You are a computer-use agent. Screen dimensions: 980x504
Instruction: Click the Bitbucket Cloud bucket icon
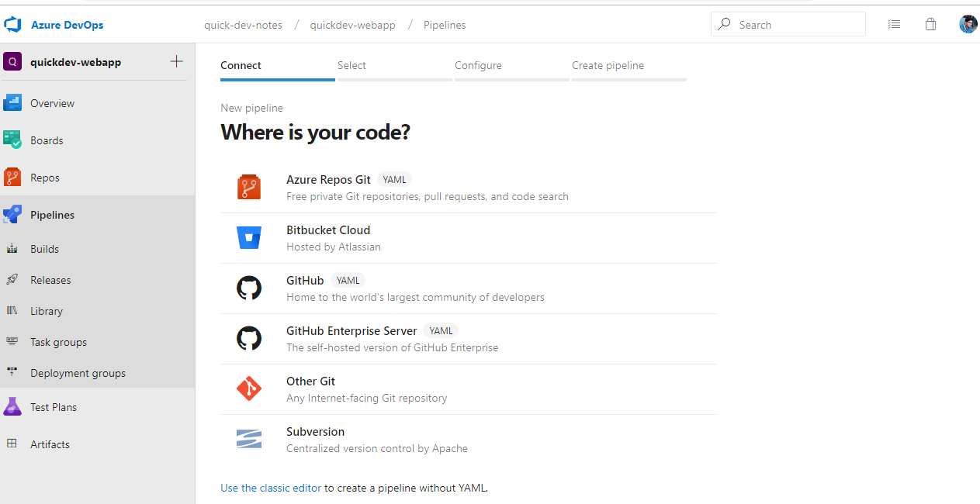tap(249, 238)
